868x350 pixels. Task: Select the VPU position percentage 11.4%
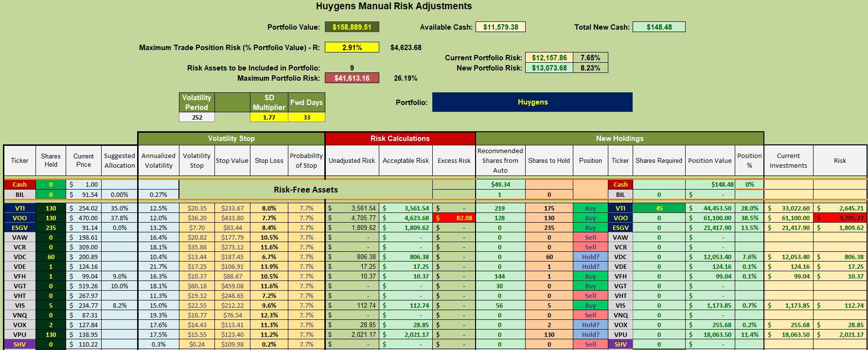[749, 334]
